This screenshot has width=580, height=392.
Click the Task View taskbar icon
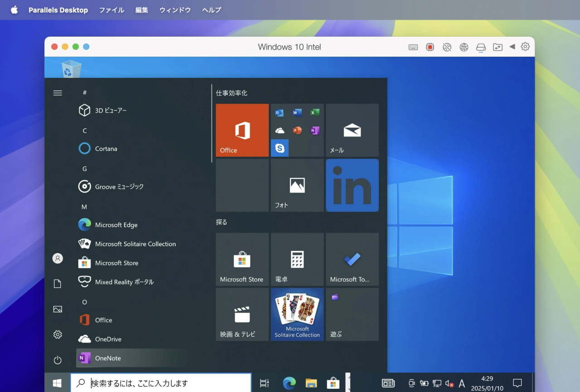pyautogui.click(x=265, y=383)
